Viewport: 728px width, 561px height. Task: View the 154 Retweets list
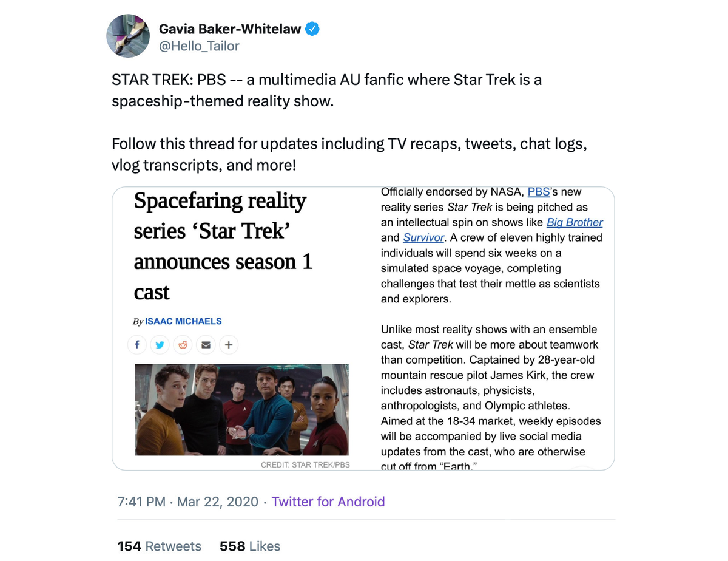tap(160, 546)
